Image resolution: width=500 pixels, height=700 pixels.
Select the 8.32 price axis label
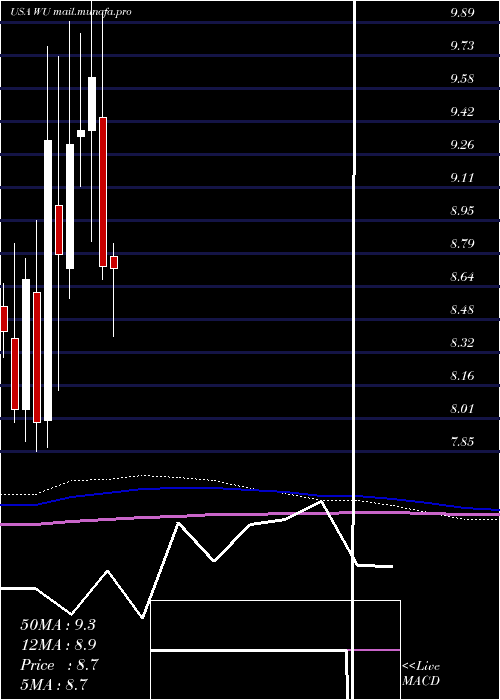coord(462,343)
